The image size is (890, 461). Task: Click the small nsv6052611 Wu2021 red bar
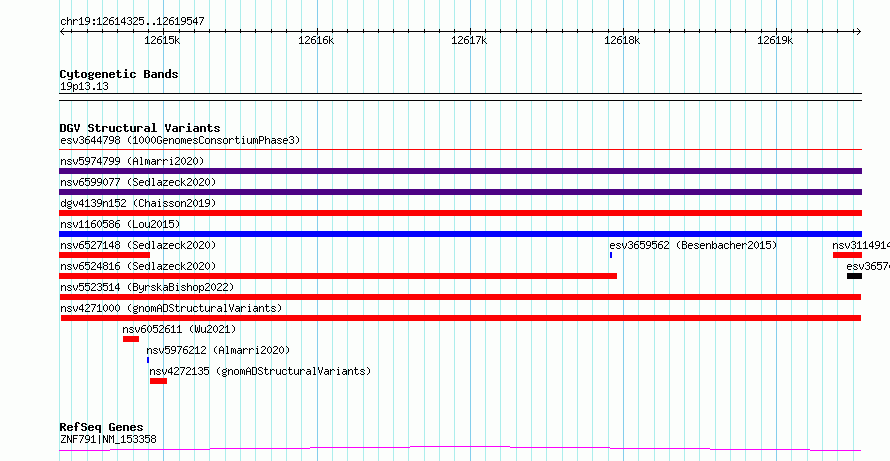tap(131, 339)
